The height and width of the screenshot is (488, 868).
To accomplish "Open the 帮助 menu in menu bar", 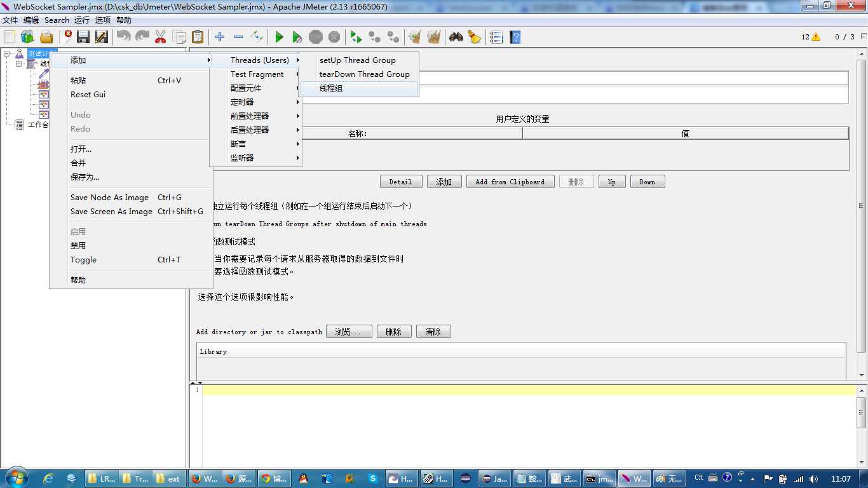I will coord(124,20).
